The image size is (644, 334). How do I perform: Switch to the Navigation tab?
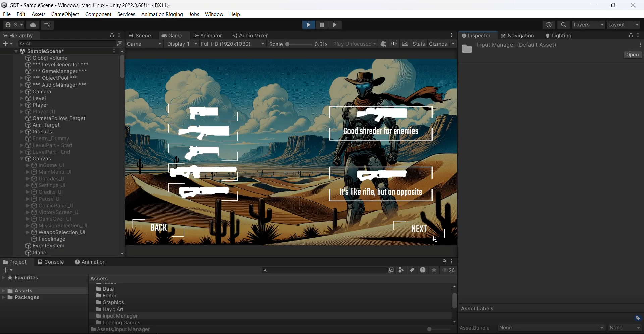point(518,36)
